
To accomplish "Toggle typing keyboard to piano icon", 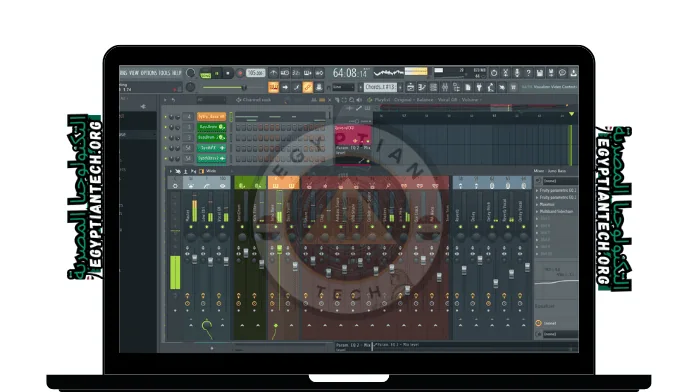I will [x=273, y=87].
